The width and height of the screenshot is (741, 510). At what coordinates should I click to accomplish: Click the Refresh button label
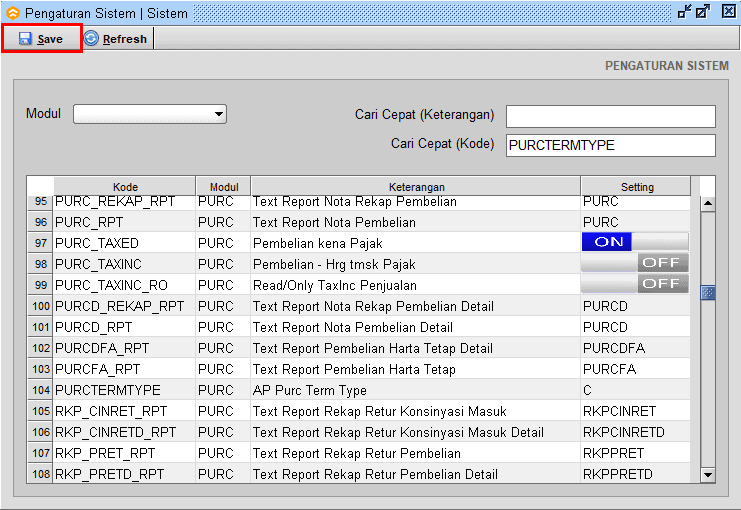click(125, 39)
